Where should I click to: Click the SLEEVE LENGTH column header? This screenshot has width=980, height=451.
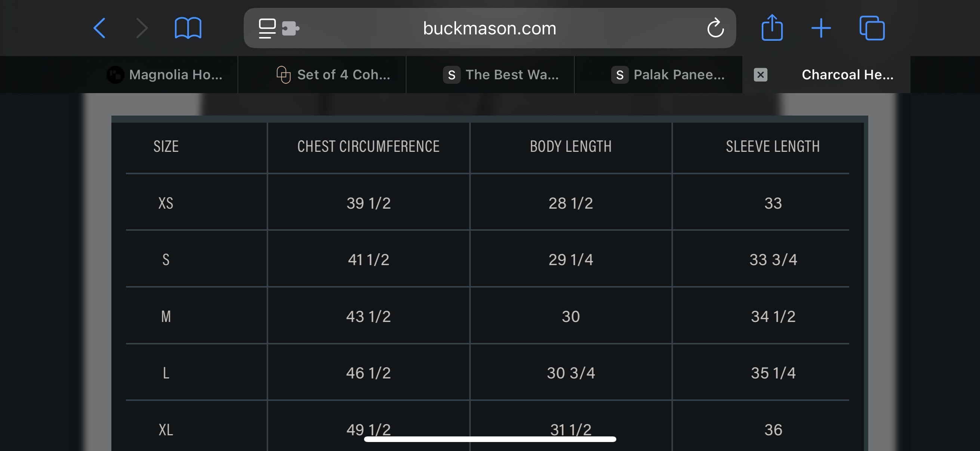pyautogui.click(x=773, y=147)
